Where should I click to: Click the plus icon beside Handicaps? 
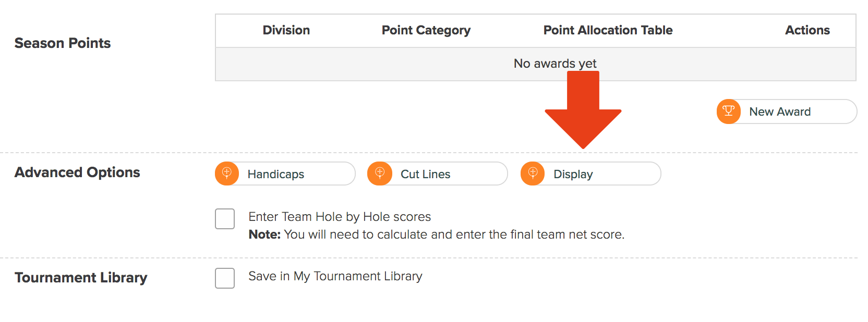point(227,174)
